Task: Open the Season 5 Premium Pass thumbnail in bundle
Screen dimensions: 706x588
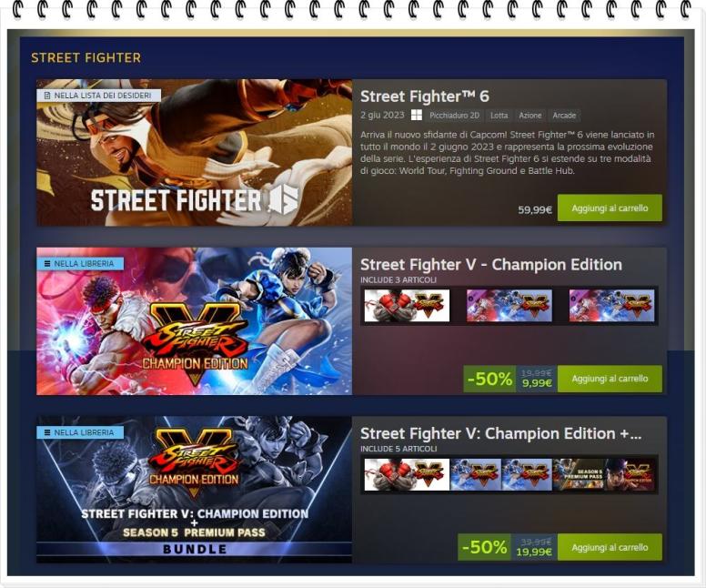Action: pyautogui.click(x=578, y=474)
